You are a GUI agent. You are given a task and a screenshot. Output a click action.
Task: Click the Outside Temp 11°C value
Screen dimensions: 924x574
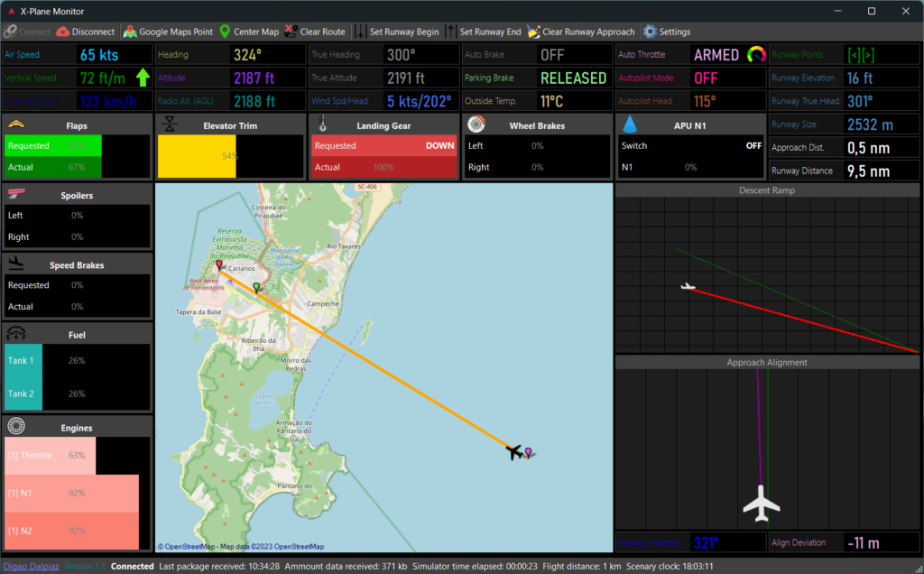click(x=551, y=101)
